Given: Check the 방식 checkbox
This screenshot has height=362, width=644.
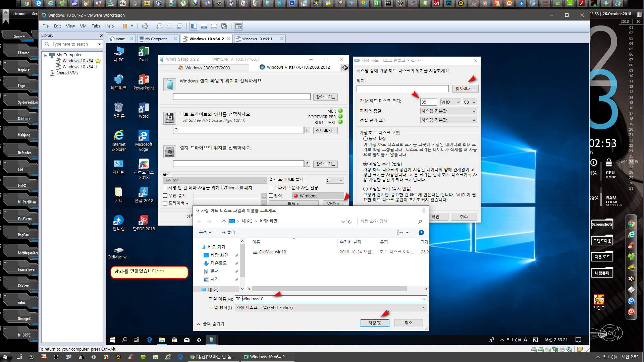Looking at the screenshot, I should pyautogui.click(x=271, y=196).
